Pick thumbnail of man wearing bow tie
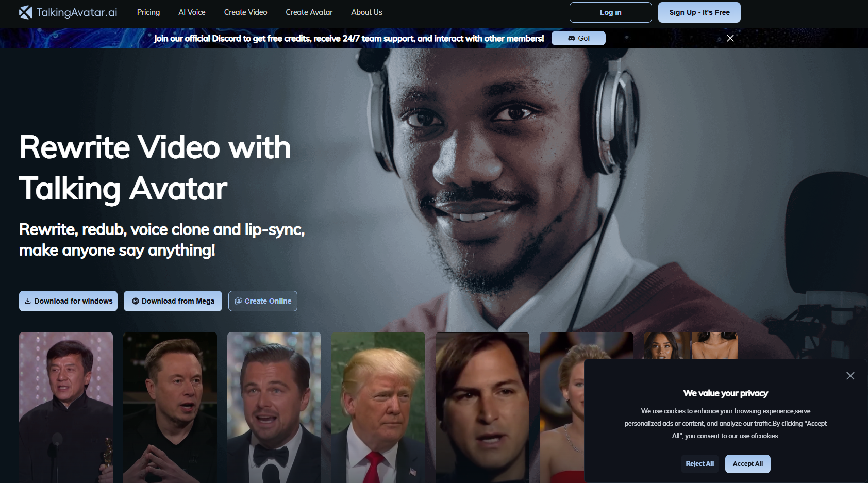 (274, 407)
